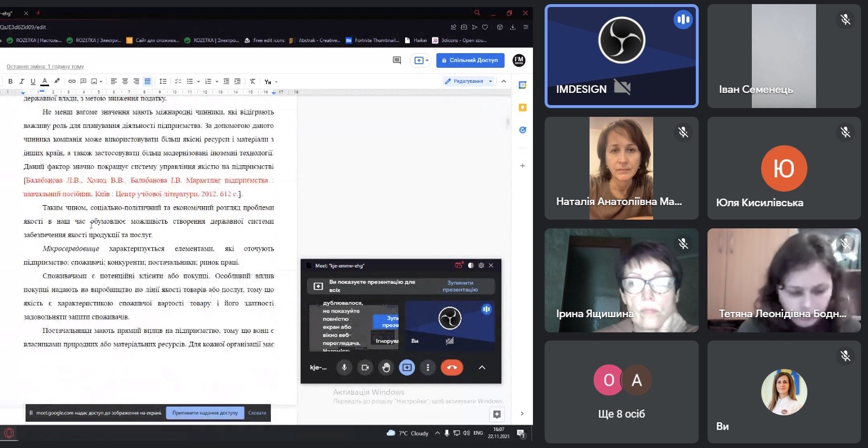Open comment history icon beside share button
The height and width of the screenshot is (448, 868).
pyautogui.click(x=397, y=60)
